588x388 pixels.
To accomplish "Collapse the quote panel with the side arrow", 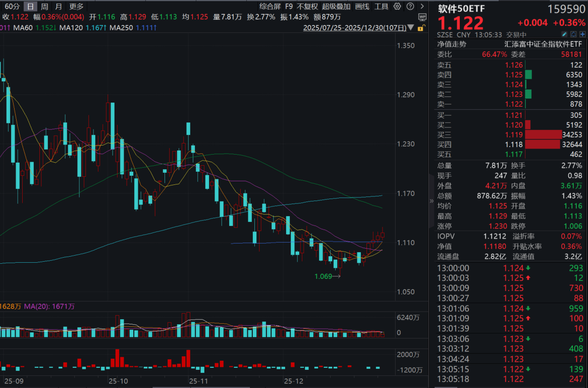I will click(x=433, y=202).
